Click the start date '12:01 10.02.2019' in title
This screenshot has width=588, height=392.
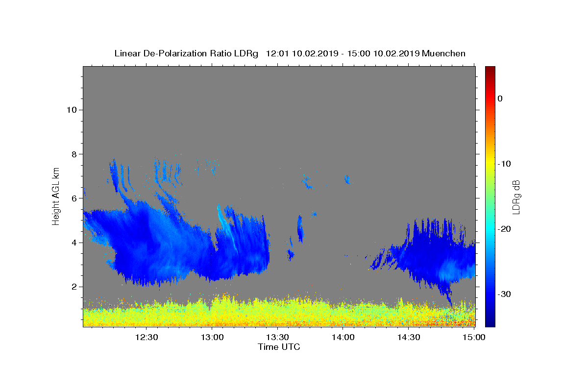(301, 53)
